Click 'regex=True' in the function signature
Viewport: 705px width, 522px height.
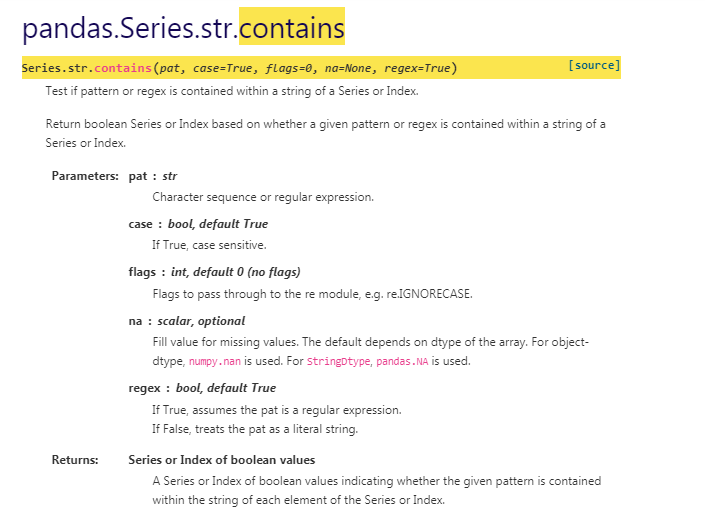pyautogui.click(x=417, y=68)
